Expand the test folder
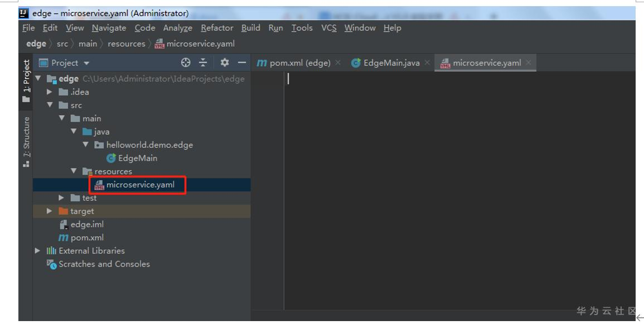 pos(61,198)
